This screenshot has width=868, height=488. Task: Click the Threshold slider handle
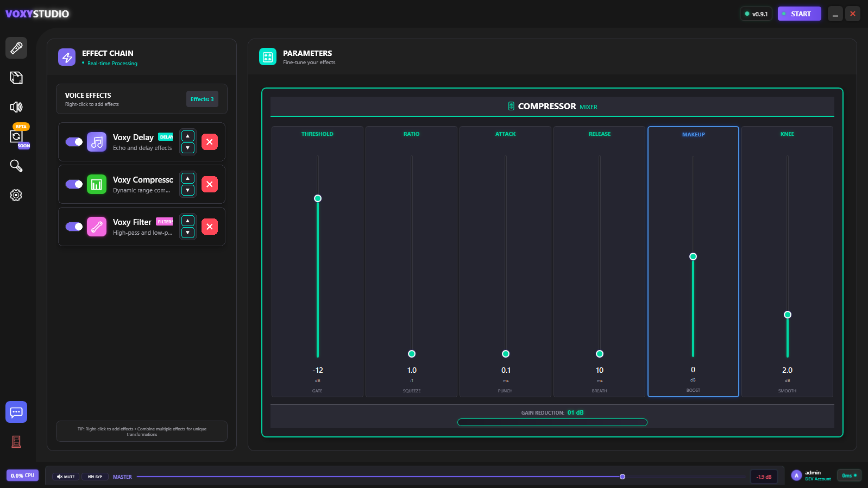coord(318,198)
